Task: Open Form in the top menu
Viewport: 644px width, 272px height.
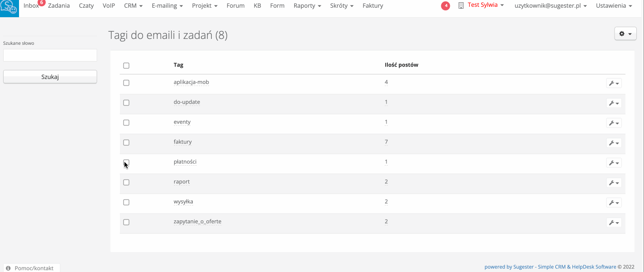Action: coord(277,6)
